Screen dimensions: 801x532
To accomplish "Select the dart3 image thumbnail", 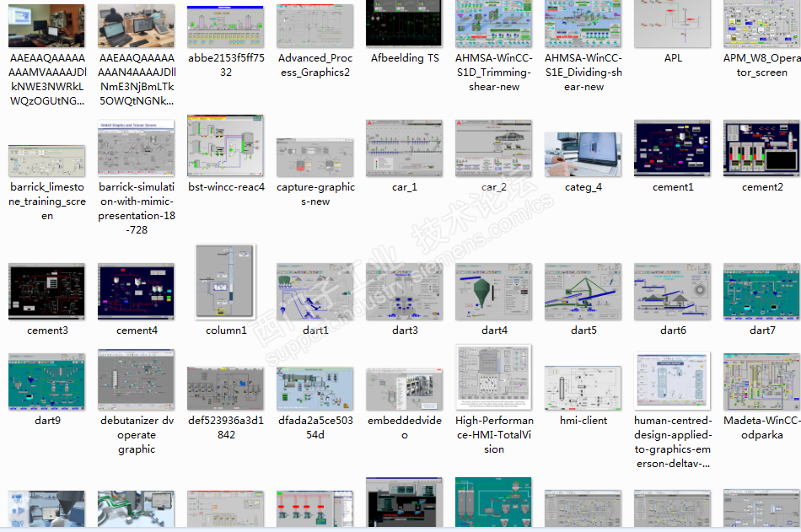I will tap(404, 292).
